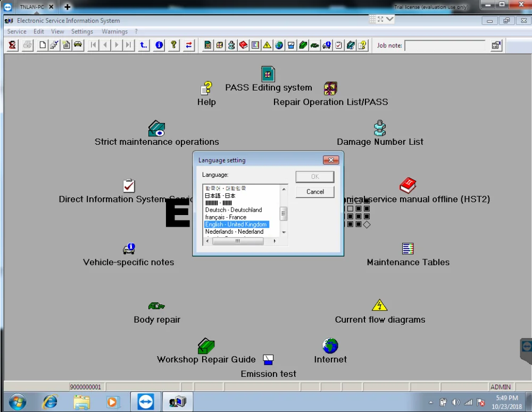Open Damage Number List module

380,128
